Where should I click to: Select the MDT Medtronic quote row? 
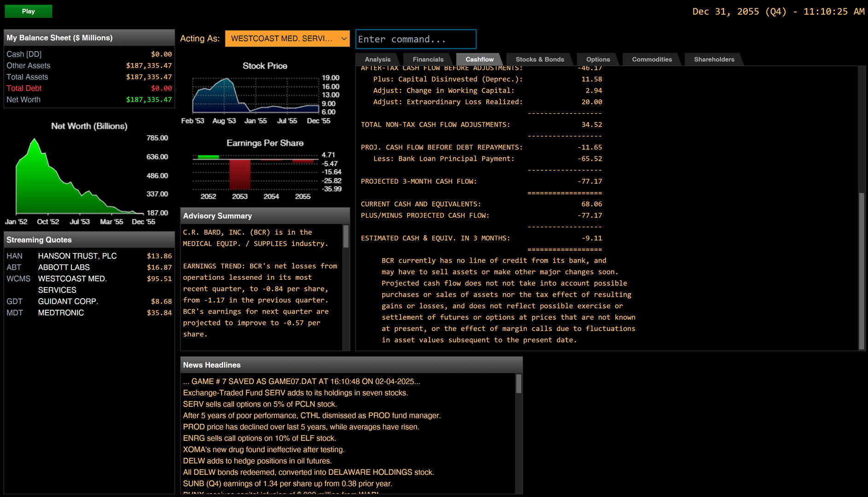tap(89, 313)
